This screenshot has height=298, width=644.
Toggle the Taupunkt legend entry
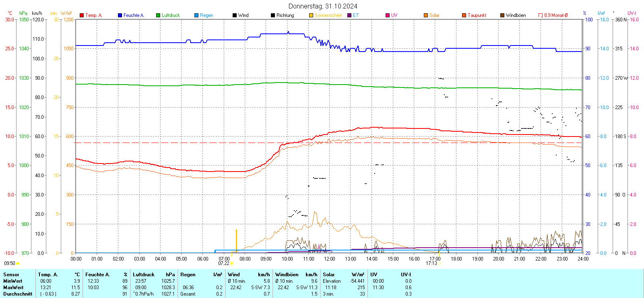pos(464,15)
